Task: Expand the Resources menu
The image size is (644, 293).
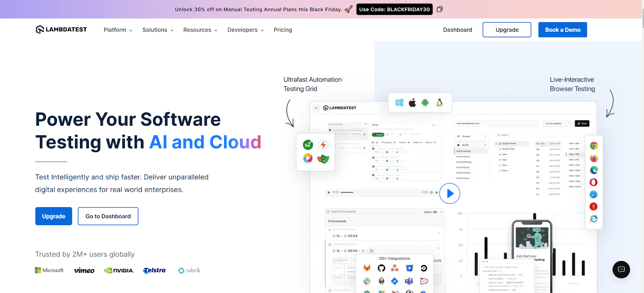Action: point(200,30)
